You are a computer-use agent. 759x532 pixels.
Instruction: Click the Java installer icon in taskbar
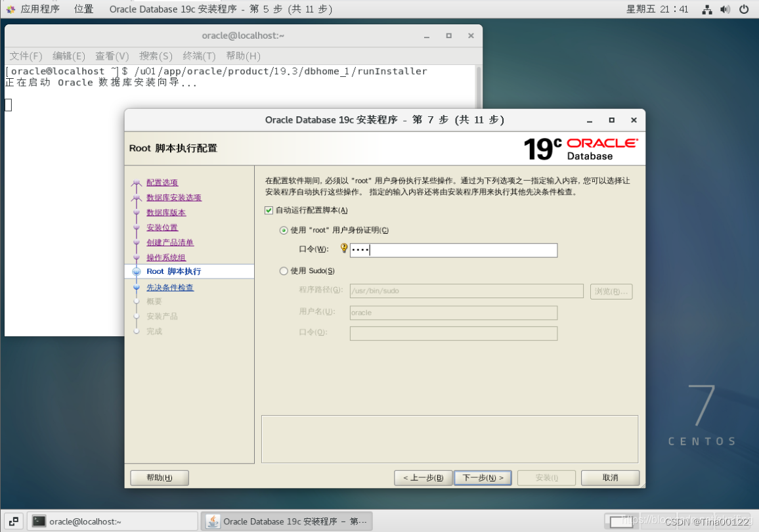point(213,521)
